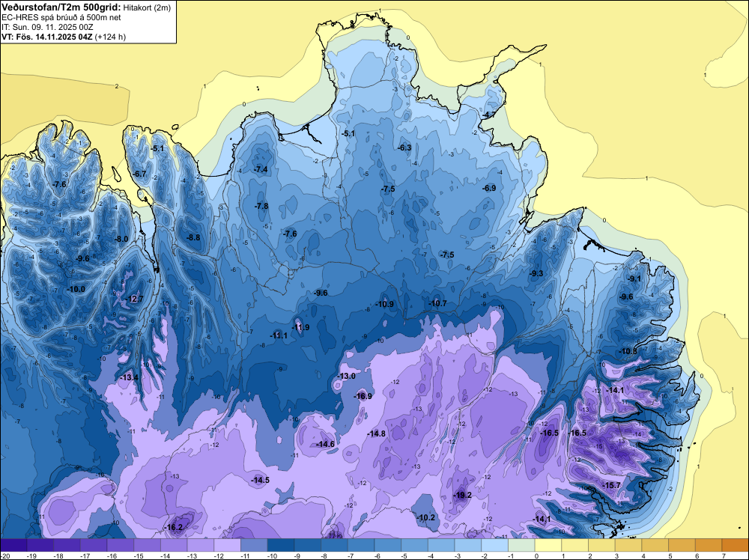Image resolution: width=749 pixels, height=560 pixels.
Task: Click the -13.4 temperature label
Action: (x=129, y=377)
